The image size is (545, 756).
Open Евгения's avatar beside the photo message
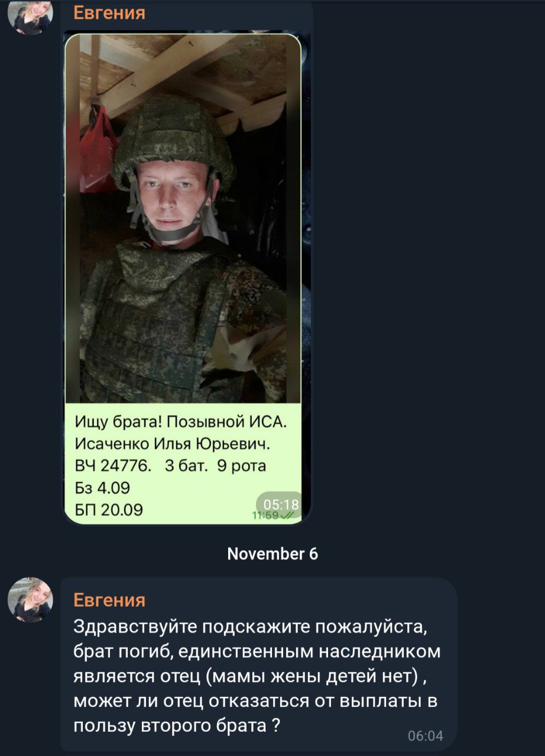tap(30, 14)
